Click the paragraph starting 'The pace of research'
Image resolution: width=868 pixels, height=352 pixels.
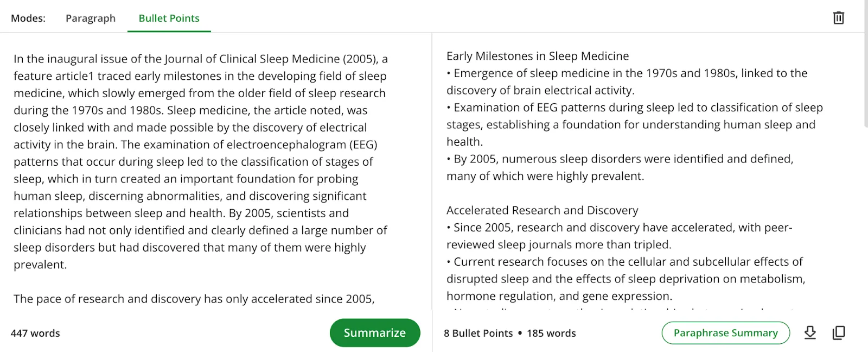(194, 299)
